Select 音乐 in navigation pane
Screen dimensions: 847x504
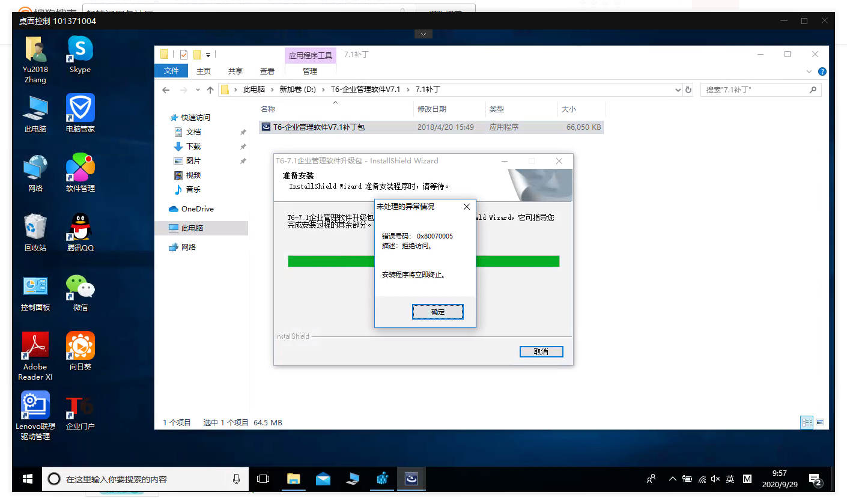193,190
